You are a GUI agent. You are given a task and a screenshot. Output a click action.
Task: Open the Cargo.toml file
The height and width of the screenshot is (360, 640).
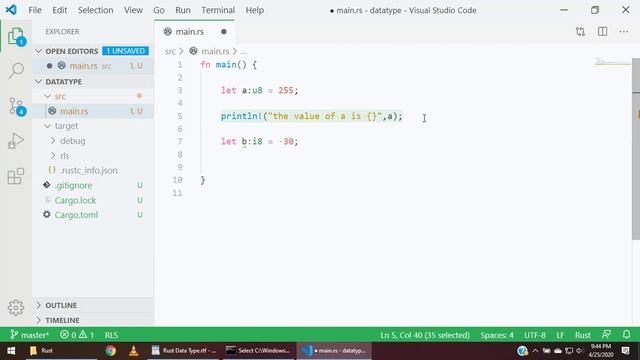point(76,215)
